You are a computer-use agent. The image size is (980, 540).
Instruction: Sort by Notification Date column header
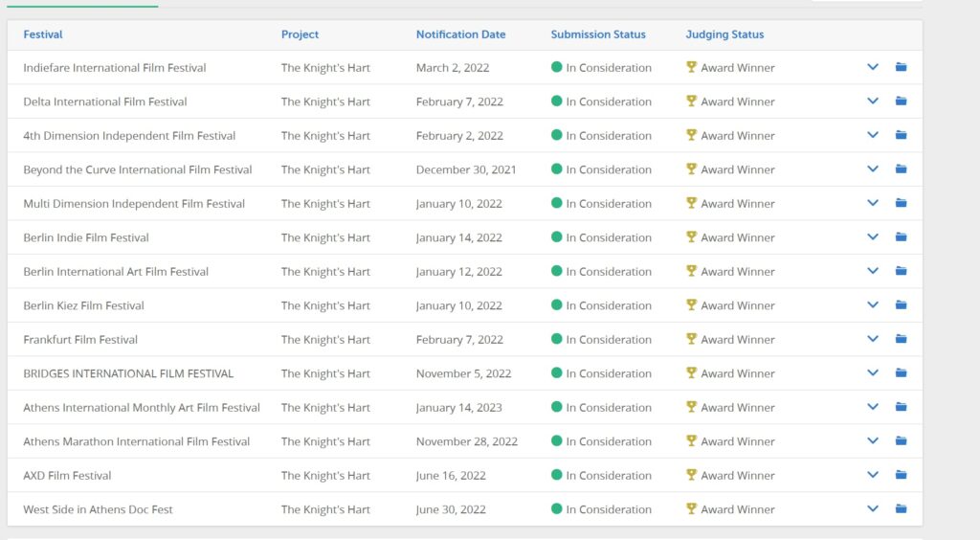tap(460, 34)
